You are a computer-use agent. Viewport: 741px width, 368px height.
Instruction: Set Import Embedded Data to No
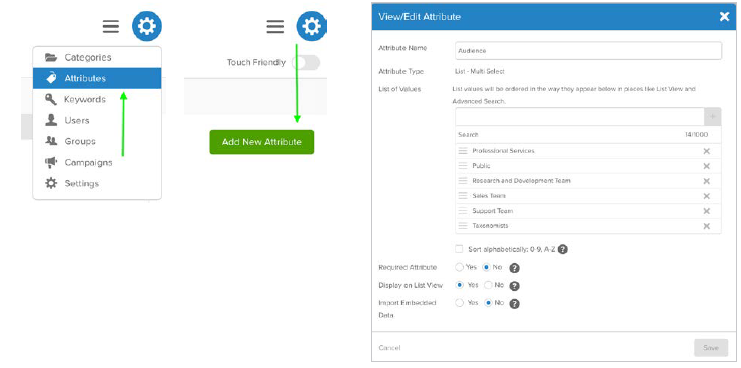489,303
